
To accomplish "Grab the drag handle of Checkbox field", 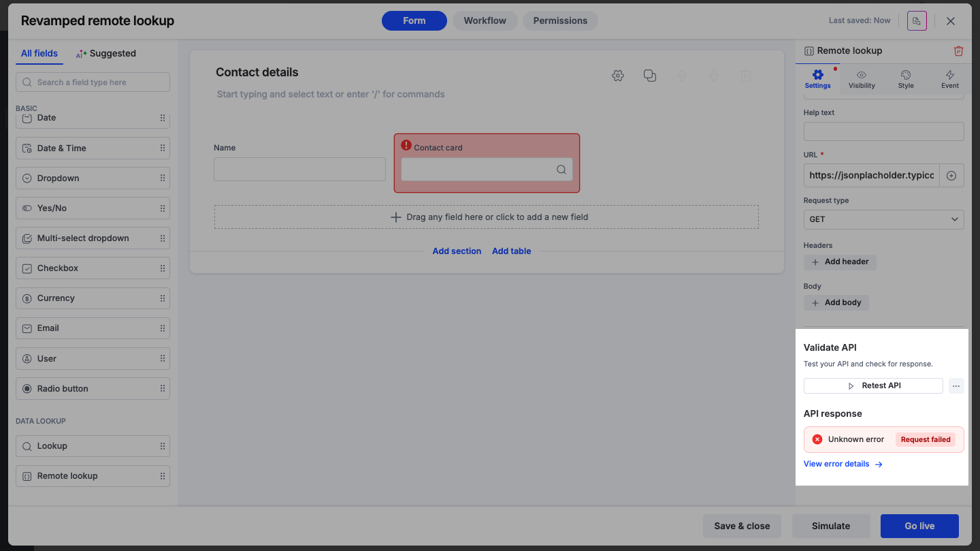I will [x=163, y=268].
